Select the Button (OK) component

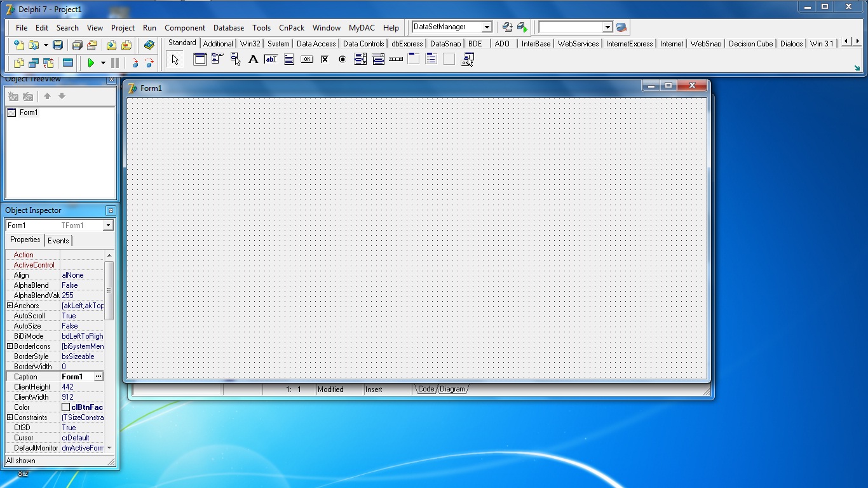[307, 60]
